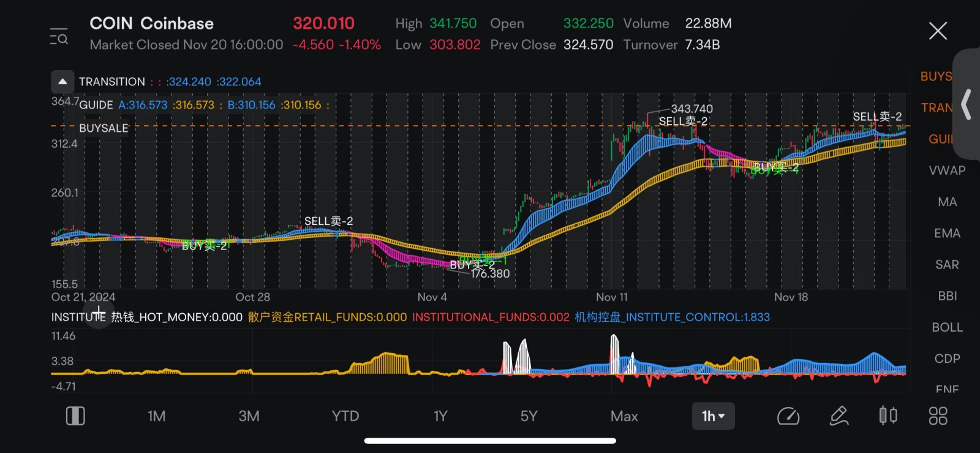Open the stock search list icon
The width and height of the screenshot is (980, 453).
[x=59, y=37]
